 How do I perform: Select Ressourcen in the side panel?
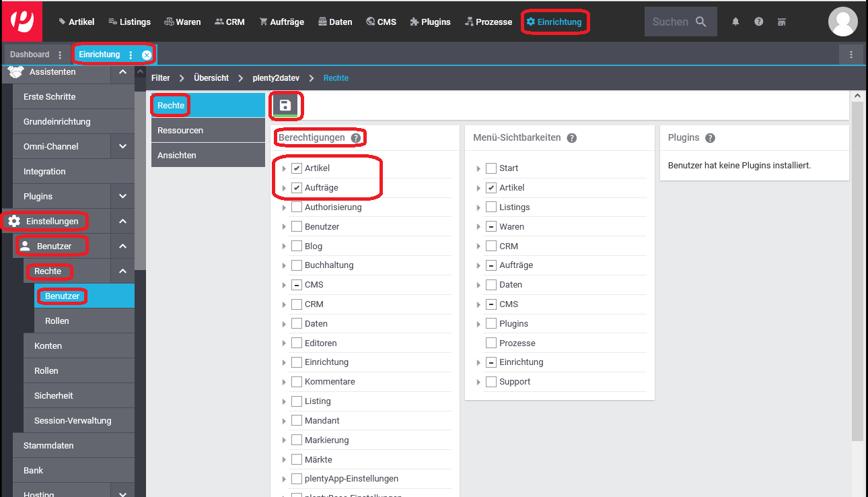pos(180,130)
